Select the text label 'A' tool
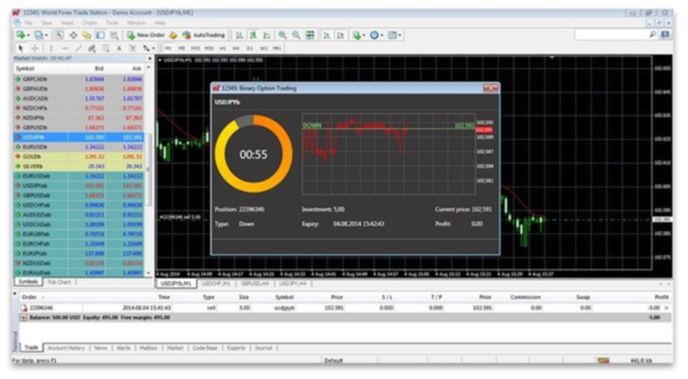 click(119, 48)
